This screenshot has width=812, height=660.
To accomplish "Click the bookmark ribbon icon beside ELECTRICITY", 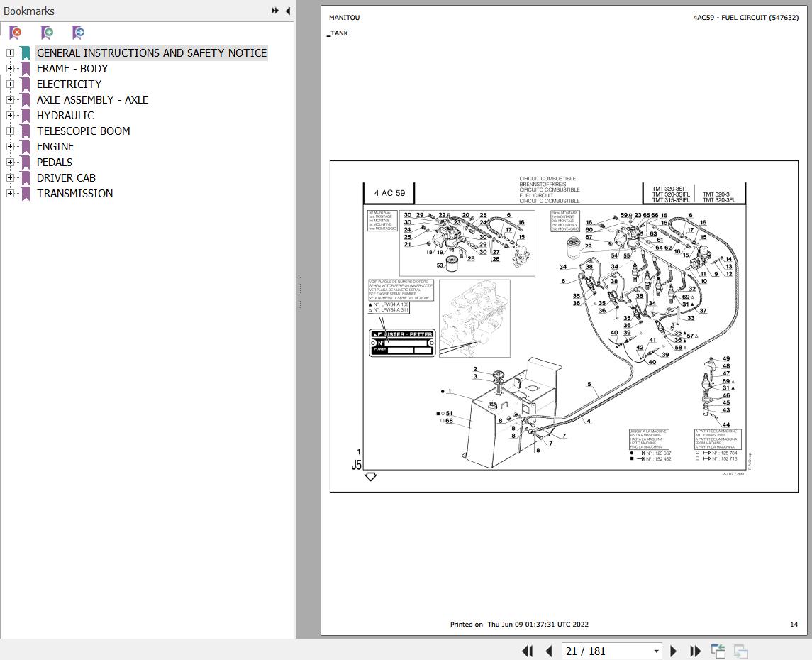I will [x=26, y=84].
